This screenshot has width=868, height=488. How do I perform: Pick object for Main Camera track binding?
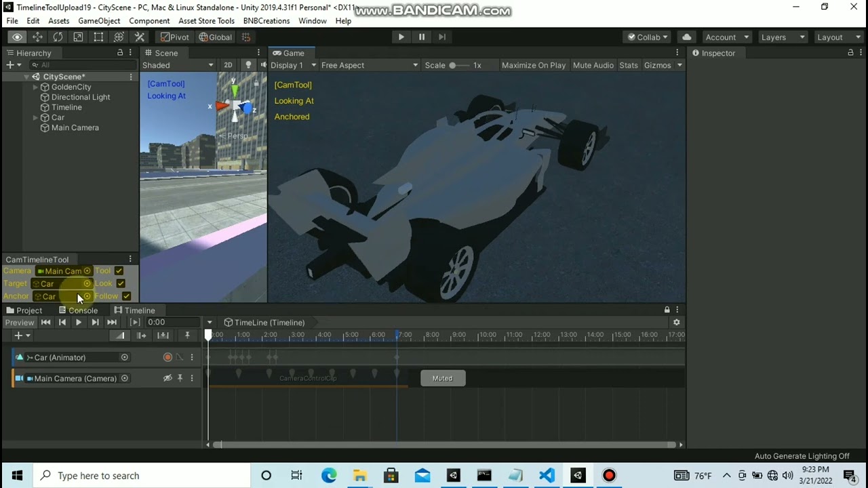click(x=124, y=378)
